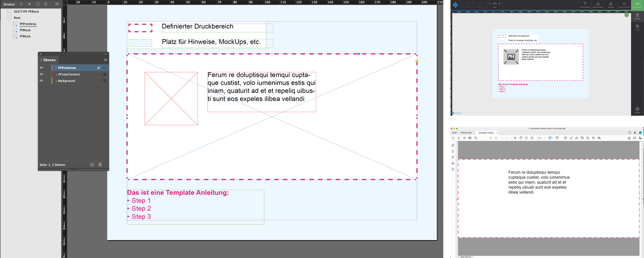Viewport: 644px width, 258px height.
Task: Click Bild hinzufügen icon
Action: [598, 4]
